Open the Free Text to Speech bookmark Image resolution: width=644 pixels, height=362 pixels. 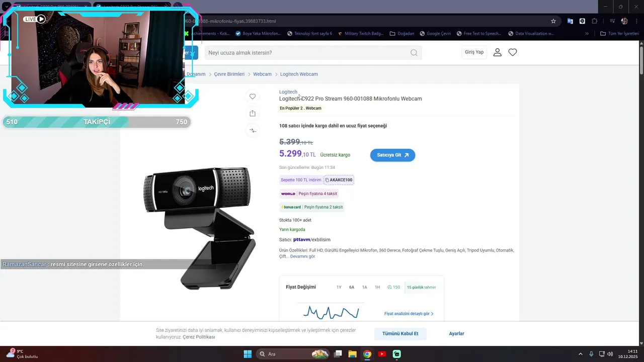point(479,34)
